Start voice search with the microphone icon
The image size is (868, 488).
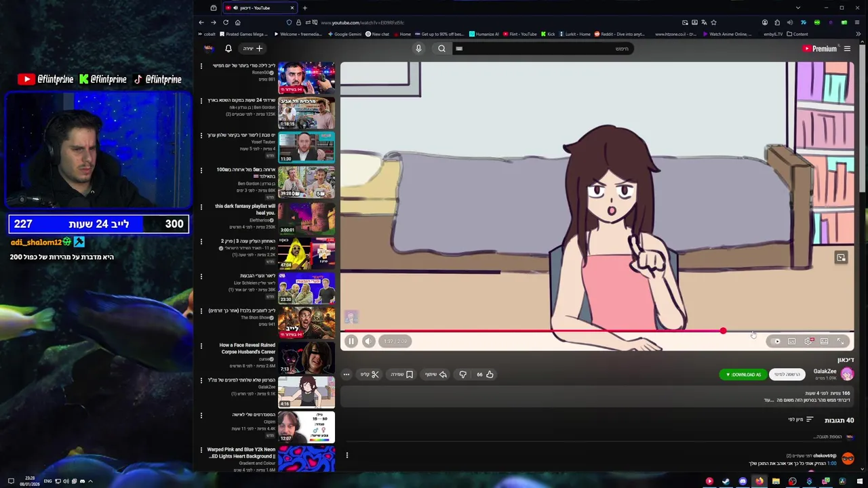[x=418, y=48]
